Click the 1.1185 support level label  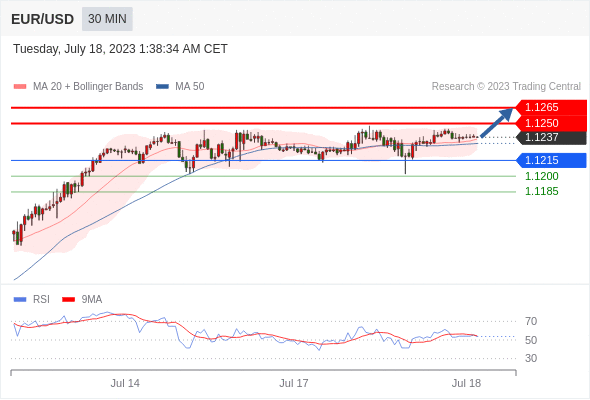pyautogui.click(x=541, y=192)
